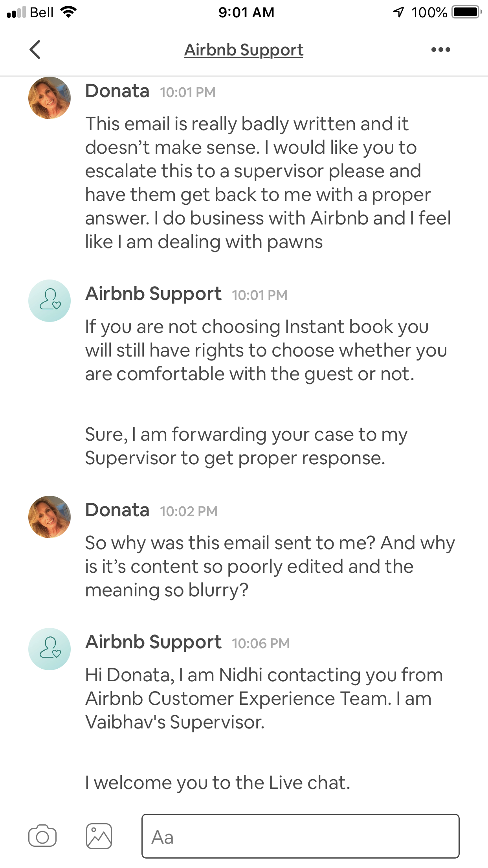Tap Donata's avatar at 10:02 PM message
The image size is (488, 868).
(50, 517)
